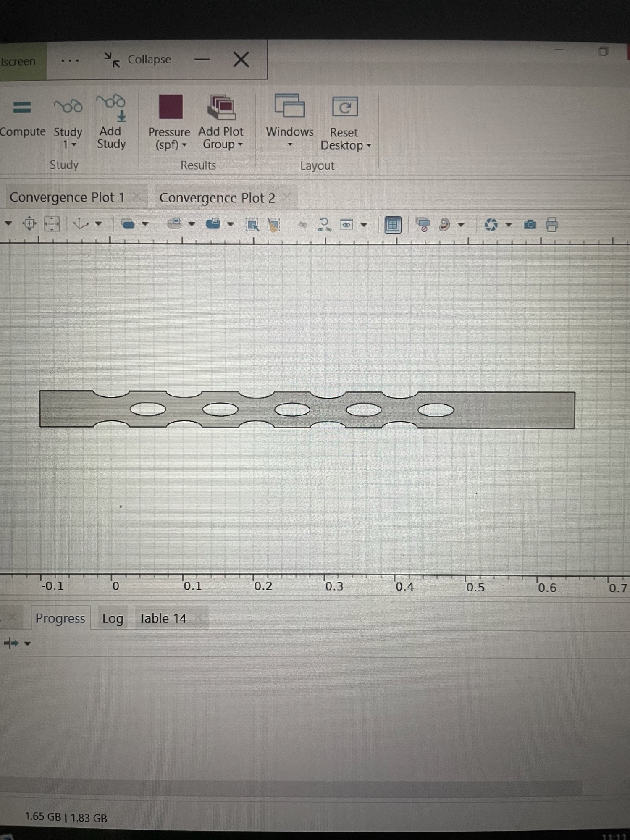Toggle the scene light aperture icon

pos(491,225)
